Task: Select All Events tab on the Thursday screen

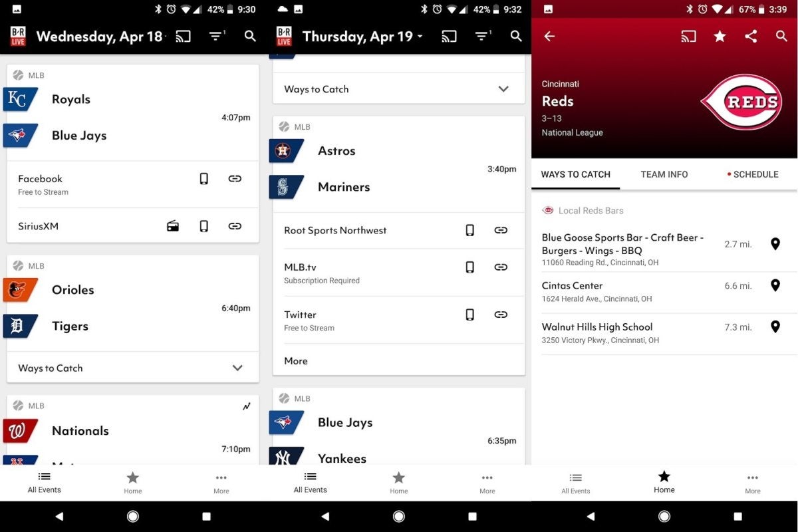Action: pos(311,483)
